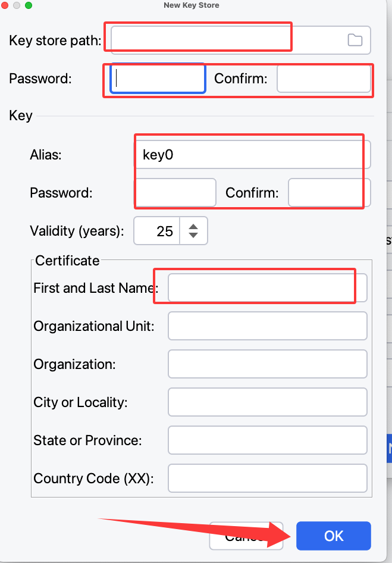Focus the State or Province field
This screenshot has height=563, width=392.
pyautogui.click(x=267, y=440)
